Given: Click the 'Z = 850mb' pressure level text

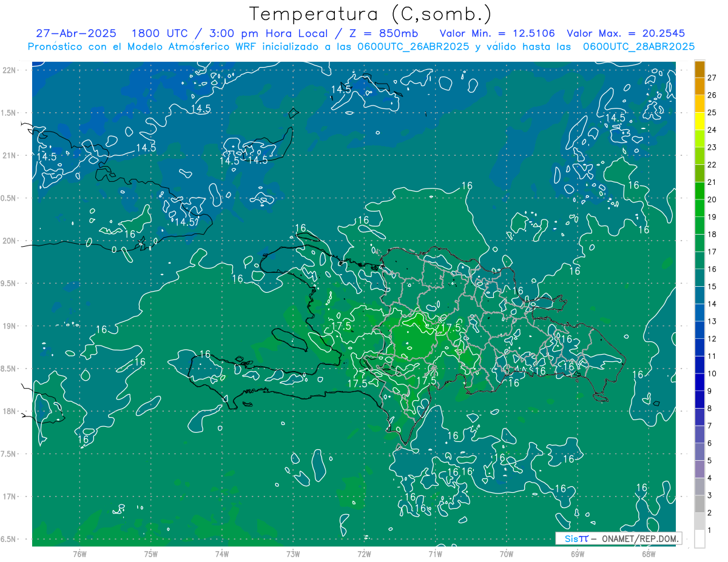Looking at the screenshot, I should (383, 33).
